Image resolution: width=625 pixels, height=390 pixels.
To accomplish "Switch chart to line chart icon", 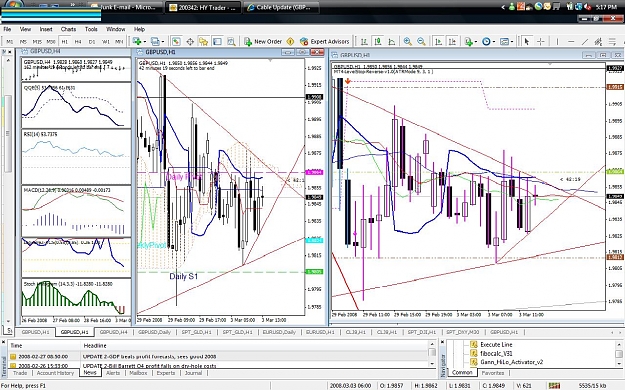I will click(392, 41).
